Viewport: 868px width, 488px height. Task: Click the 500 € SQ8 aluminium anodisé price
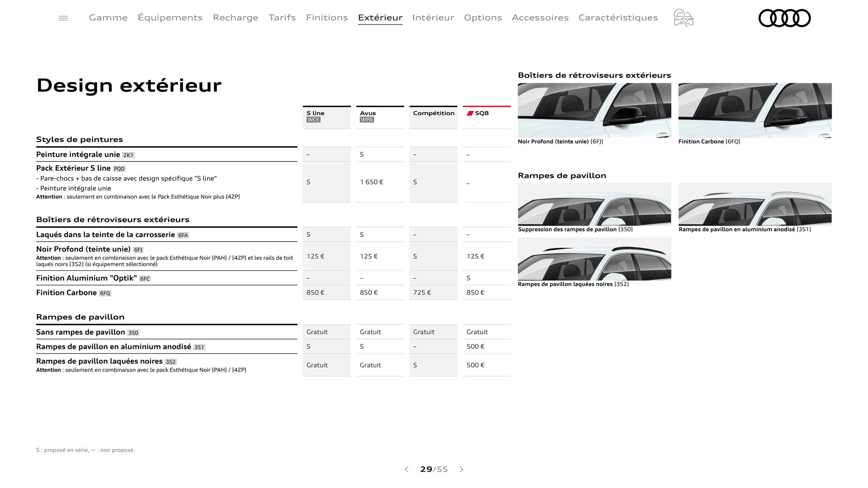click(475, 346)
